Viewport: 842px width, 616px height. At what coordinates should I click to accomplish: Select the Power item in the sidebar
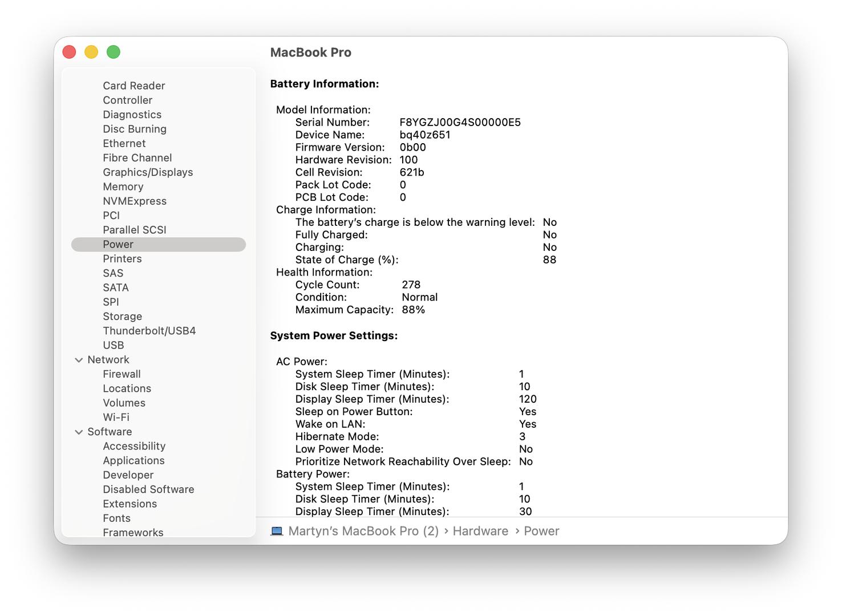click(118, 244)
